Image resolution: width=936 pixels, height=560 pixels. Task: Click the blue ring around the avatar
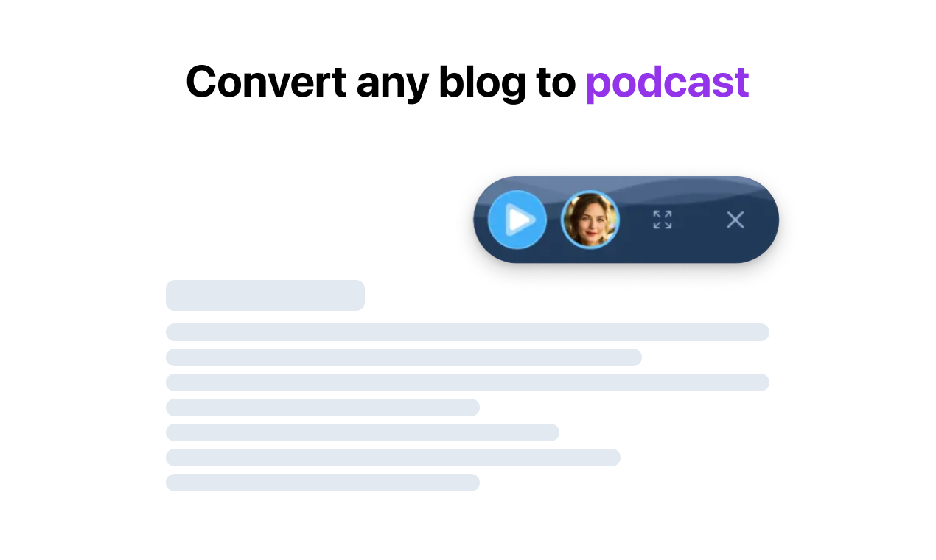click(x=590, y=192)
